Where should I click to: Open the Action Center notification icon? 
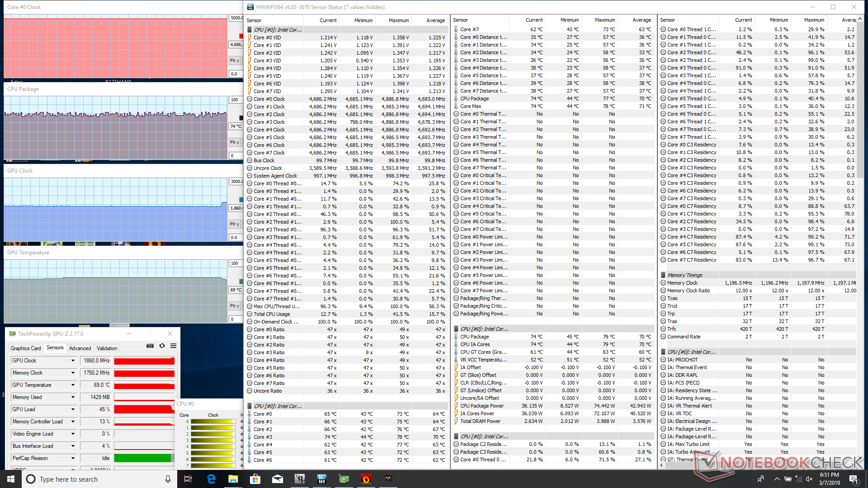tap(853, 479)
